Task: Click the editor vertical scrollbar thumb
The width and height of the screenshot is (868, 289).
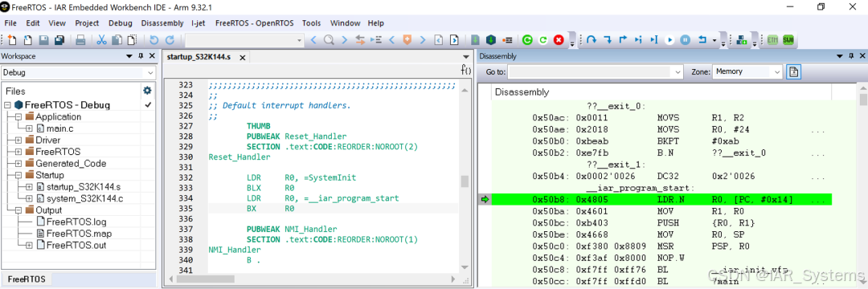Action: (465, 181)
